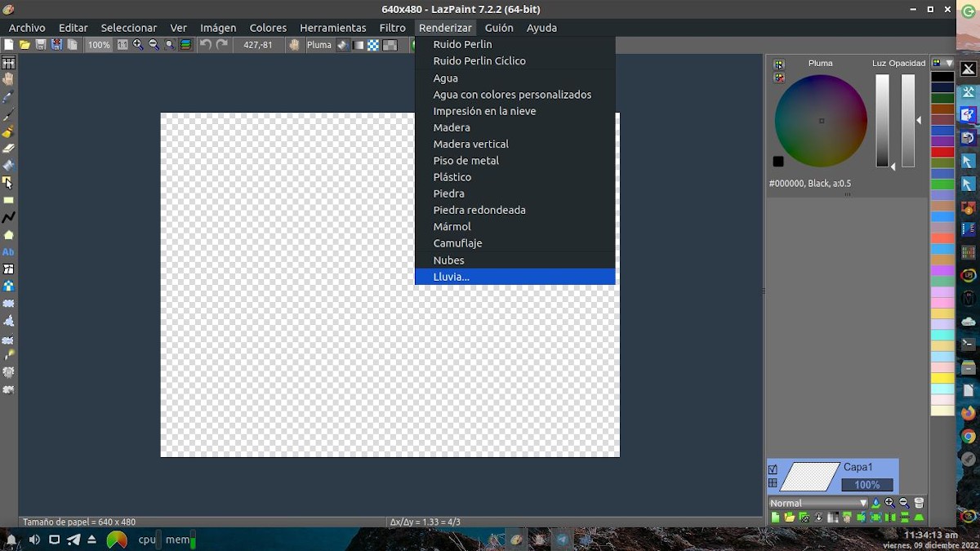This screenshot has width=980, height=551.
Task: Open a file using the folder icon
Action: (24, 45)
